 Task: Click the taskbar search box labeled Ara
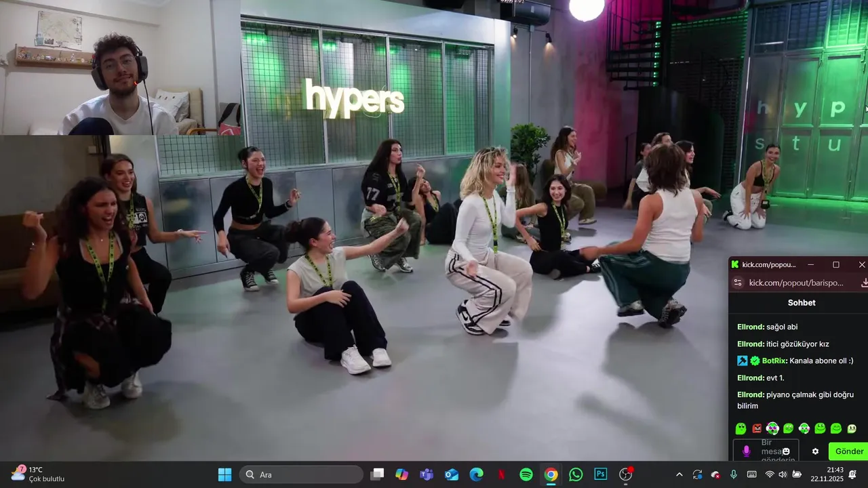[301, 474]
